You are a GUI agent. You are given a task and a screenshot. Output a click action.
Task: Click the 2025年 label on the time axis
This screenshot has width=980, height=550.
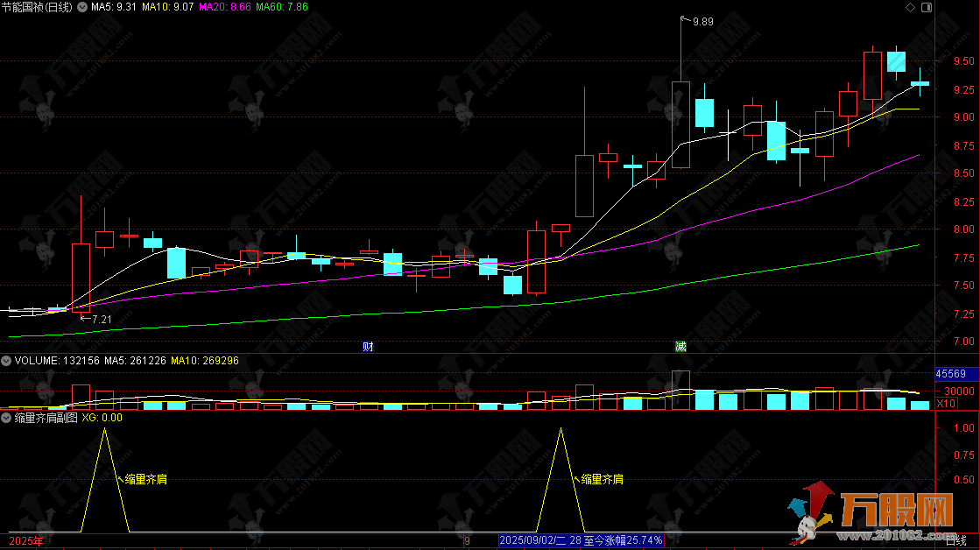pos(25,541)
